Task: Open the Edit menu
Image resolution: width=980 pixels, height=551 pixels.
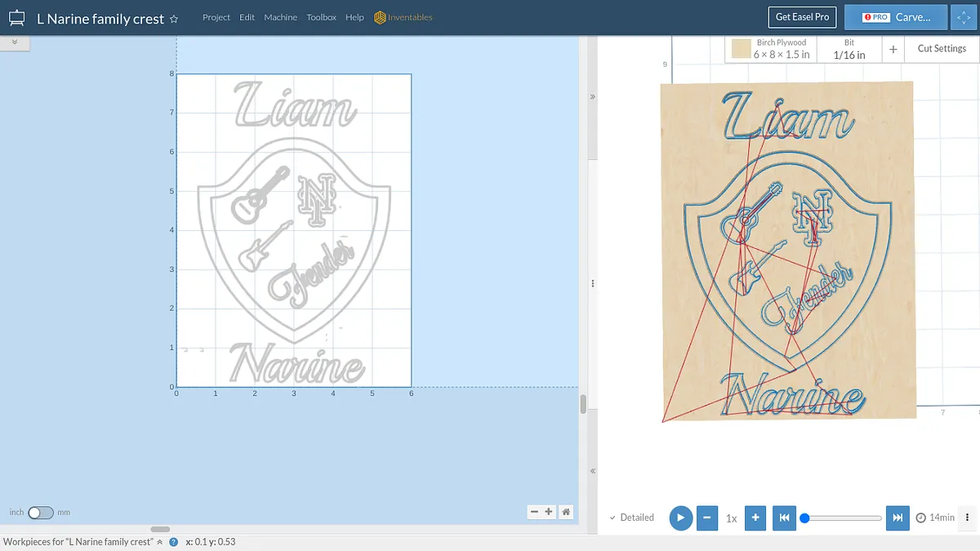Action: point(247,17)
